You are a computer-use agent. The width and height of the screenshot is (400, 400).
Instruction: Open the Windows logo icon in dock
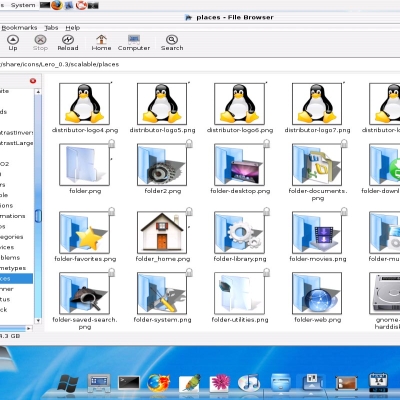coord(68,383)
